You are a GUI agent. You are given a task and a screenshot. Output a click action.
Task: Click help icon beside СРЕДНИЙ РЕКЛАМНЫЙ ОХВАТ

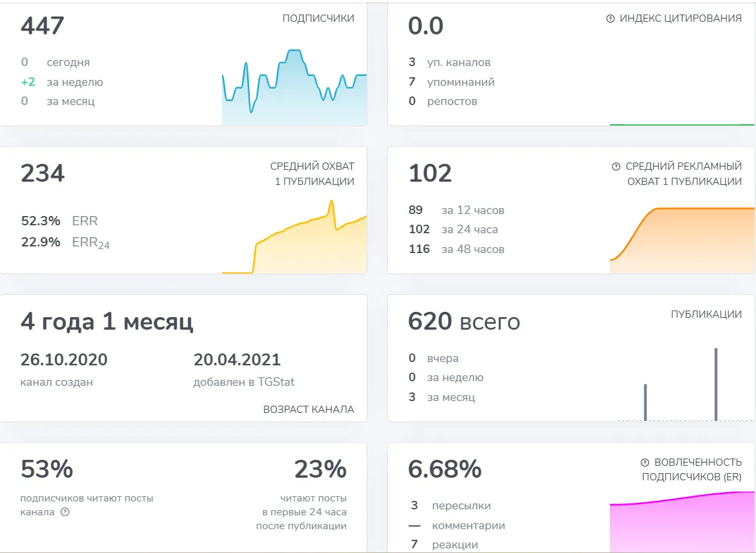(616, 166)
